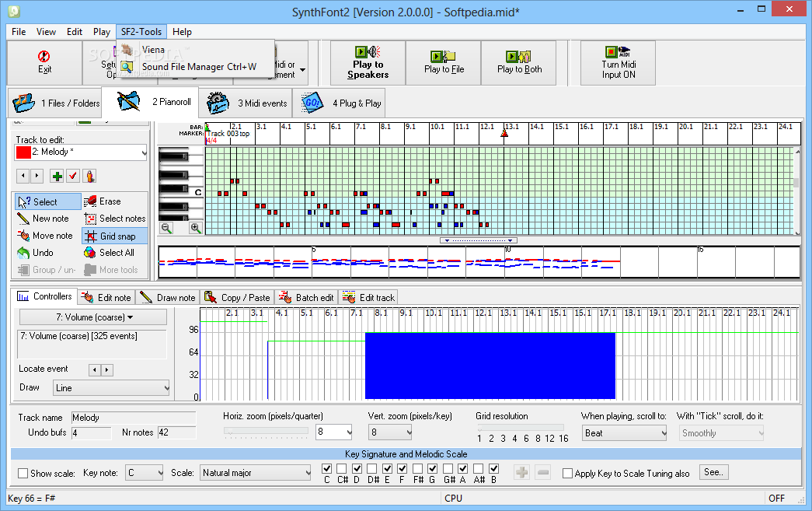The width and height of the screenshot is (812, 511).
Task: Click the red position marker at bar 13.1
Action: (504, 134)
